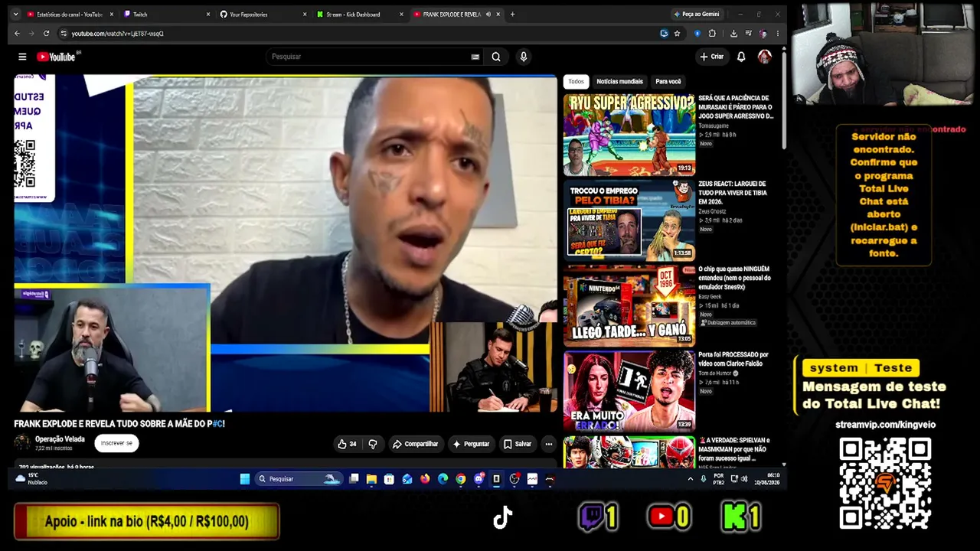
Task: Open the on-screen keyboard in search box
Action: [475, 57]
